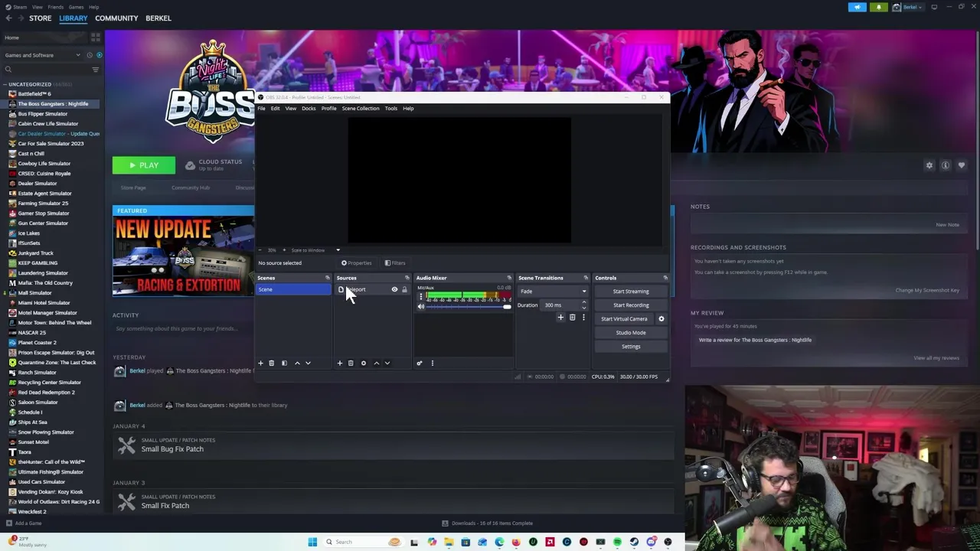Viewport: 980px width, 551px height.
Task: Toggle recent-sort clock icon in Steam sidebar
Action: pos(89,55)
